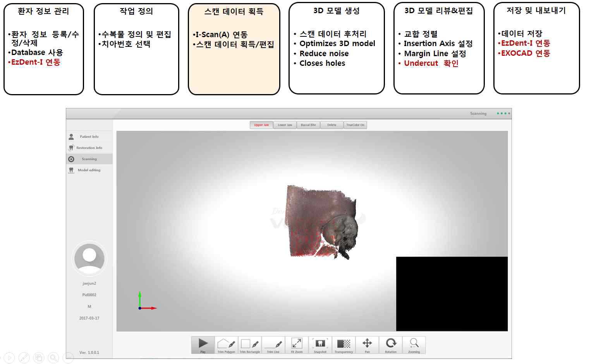Viewport: 589px width, 364px height.
Task: Click the 작업 정의 heading
Action: point(136,11)
